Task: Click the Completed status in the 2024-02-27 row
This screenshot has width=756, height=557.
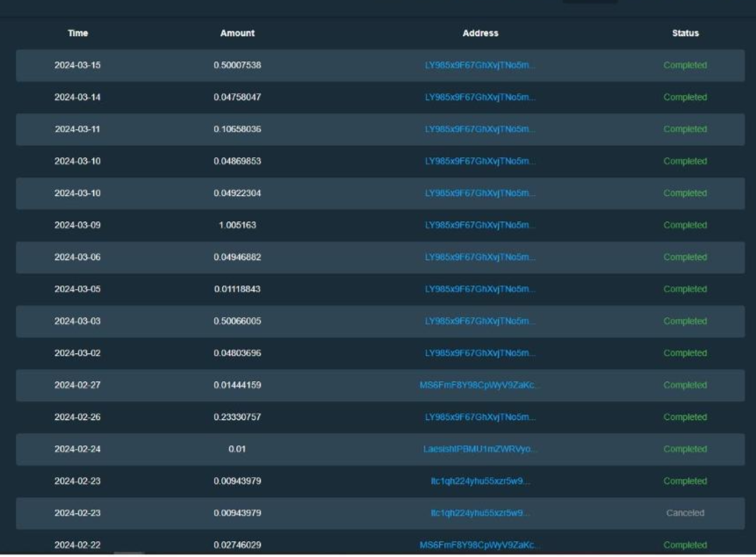Action: tap(685, 385)
